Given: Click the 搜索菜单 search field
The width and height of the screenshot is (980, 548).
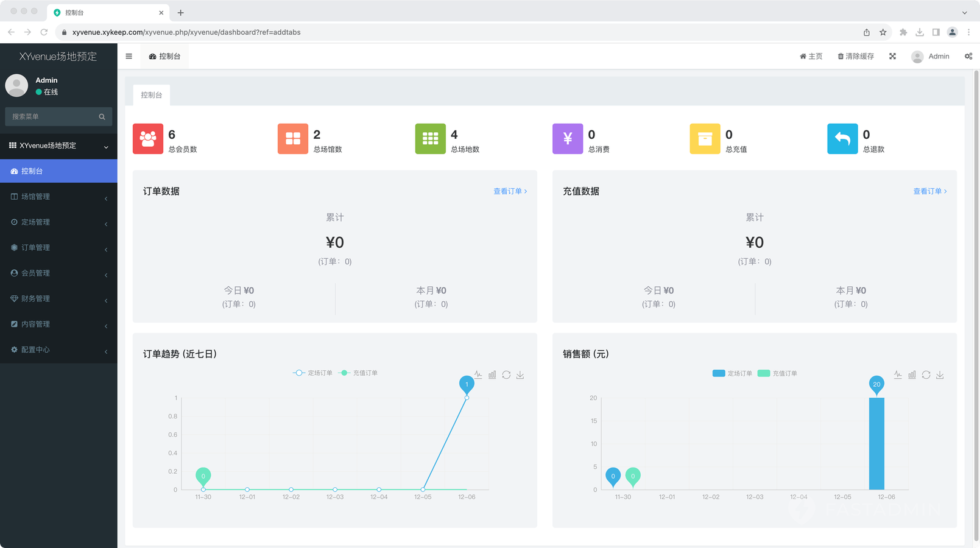Looking at the screenshot, I should point(54,116).
